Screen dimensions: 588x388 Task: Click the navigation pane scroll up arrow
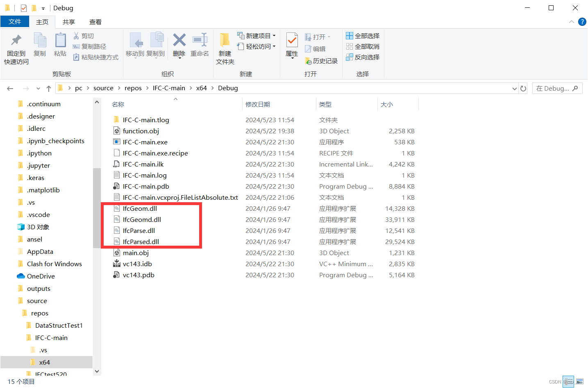[x=97, y=102]
